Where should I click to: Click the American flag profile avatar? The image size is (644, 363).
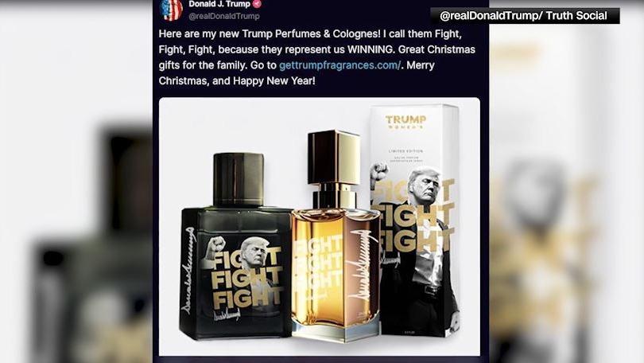[171, 10]
